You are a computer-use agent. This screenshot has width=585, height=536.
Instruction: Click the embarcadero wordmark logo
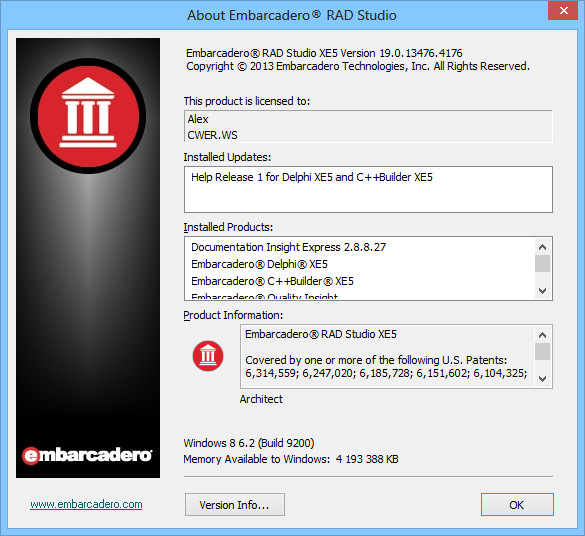87,455
